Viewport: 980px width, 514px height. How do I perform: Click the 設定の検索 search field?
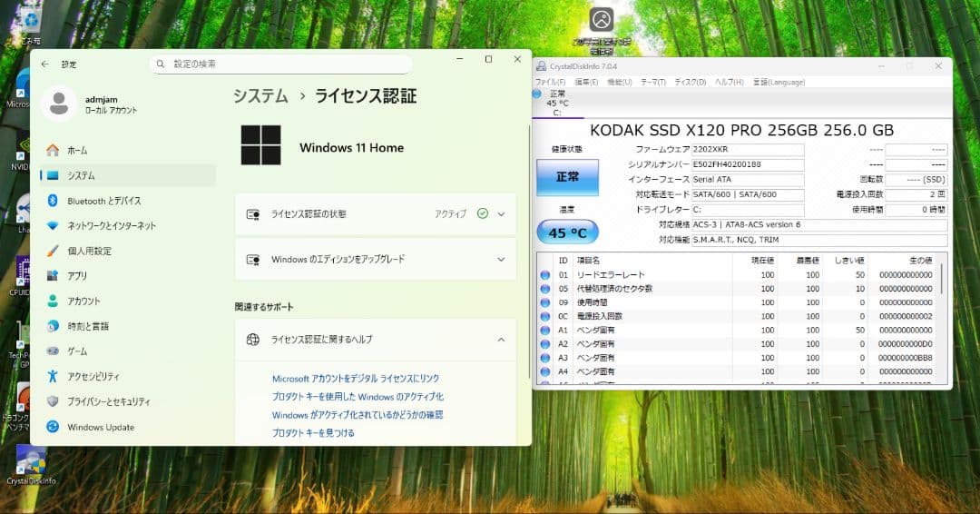coord(281,64)
